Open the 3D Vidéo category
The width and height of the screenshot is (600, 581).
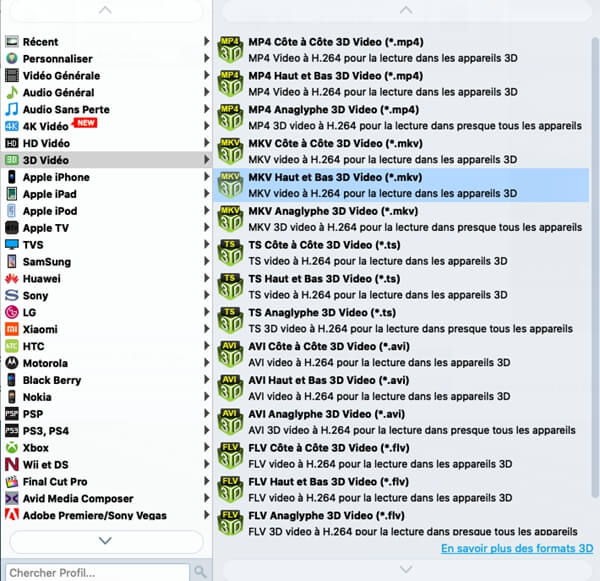[106, 160]
